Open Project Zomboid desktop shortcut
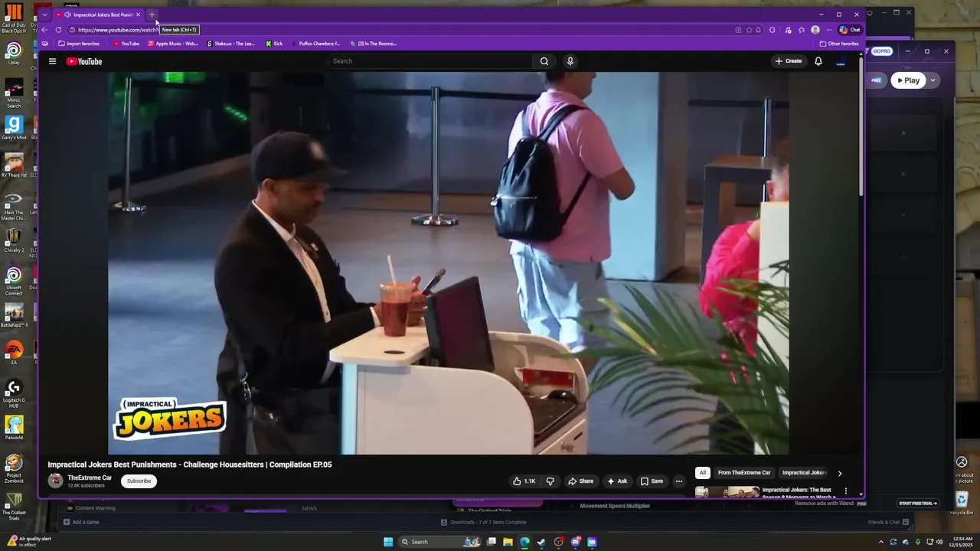The width and height of the screenshot is (980, 551). (14, 469)
